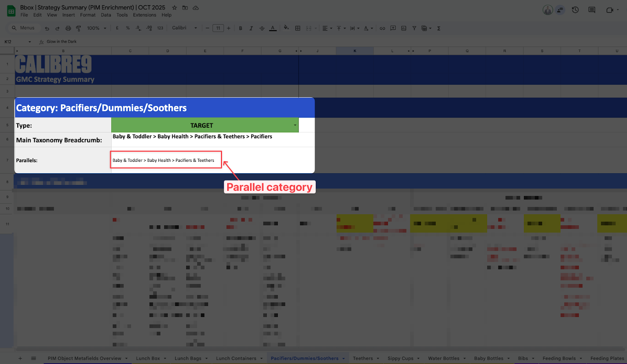Viewport: 627px width, 364px height.
Task: Click the font size input field
Action: tap(218, 28)
